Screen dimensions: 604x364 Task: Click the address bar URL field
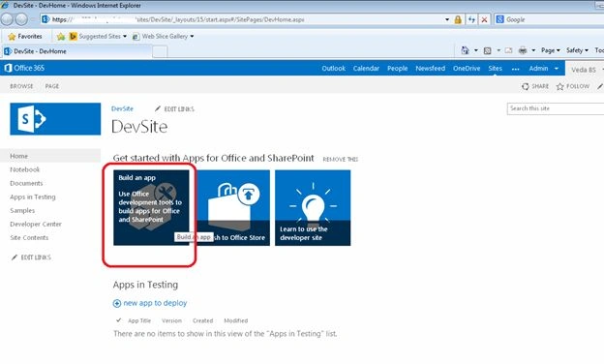tap(243, 19)
